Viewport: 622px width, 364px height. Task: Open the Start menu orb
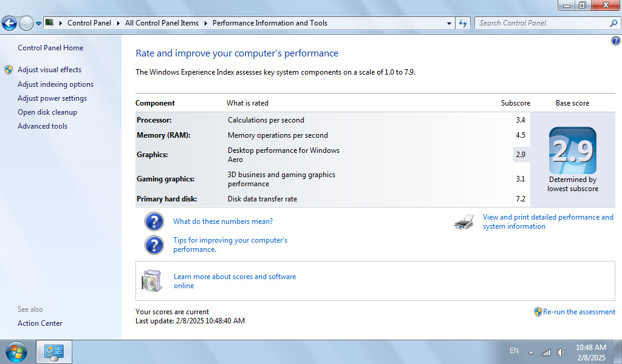16,352
